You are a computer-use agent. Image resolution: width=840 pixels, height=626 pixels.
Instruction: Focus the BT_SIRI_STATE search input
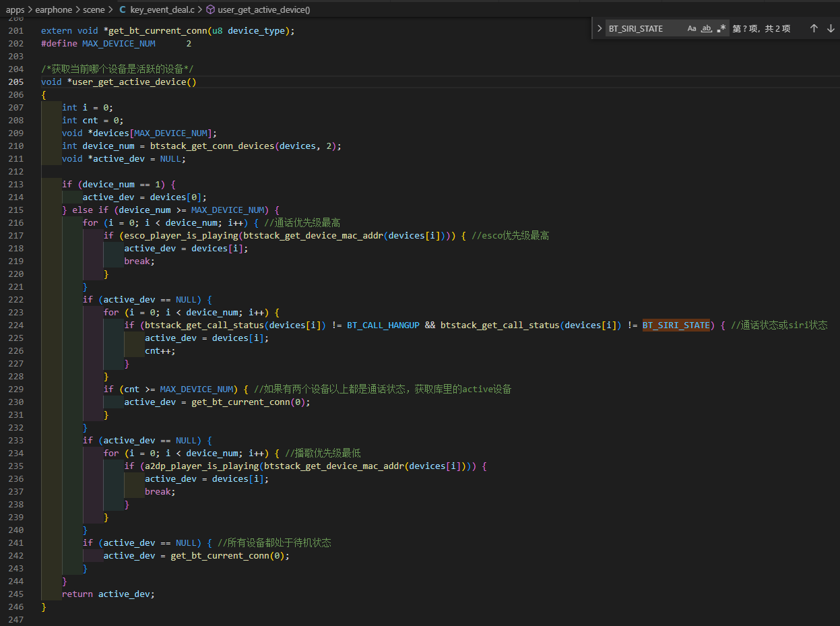tap(645, 28)
